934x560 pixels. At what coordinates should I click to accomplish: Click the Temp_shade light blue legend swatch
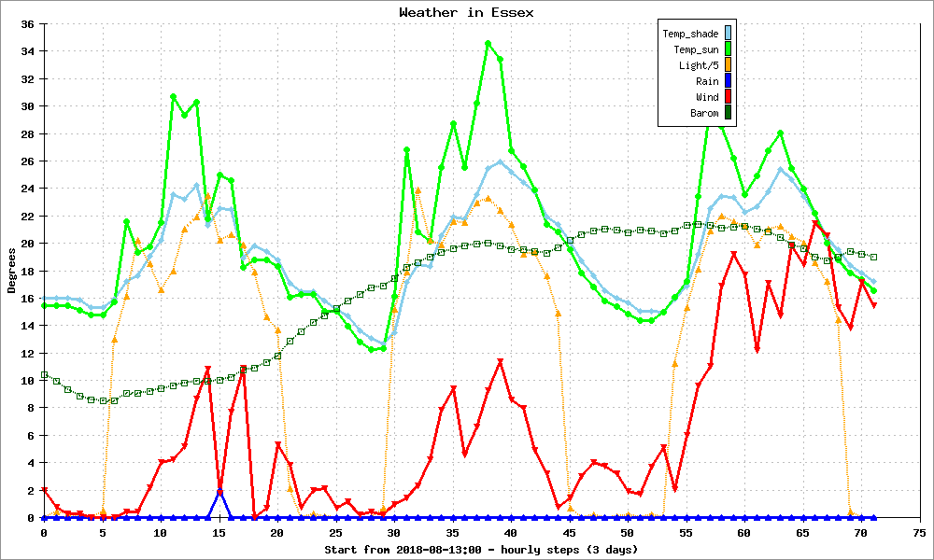728,34
